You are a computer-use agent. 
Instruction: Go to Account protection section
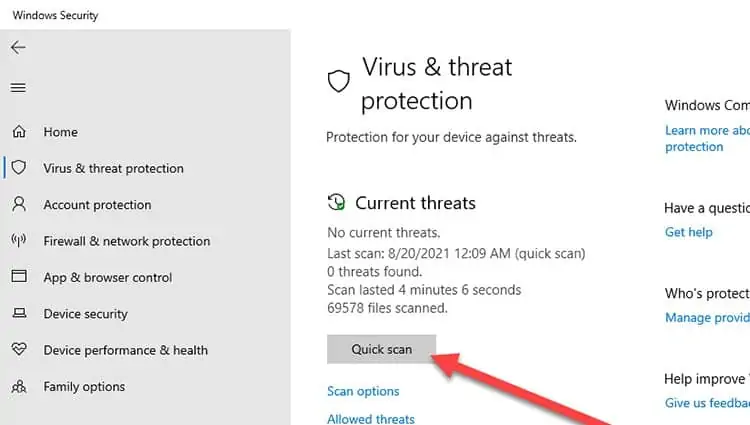coord(97,205)
